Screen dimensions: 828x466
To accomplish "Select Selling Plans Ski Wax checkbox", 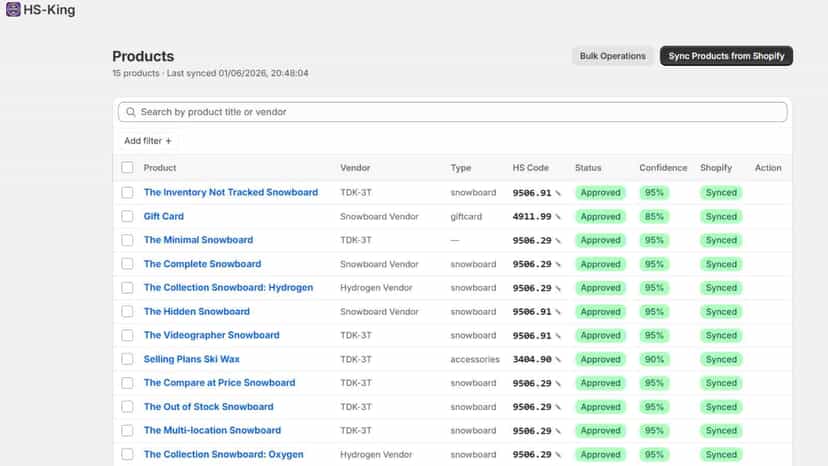I will point(127,359).
